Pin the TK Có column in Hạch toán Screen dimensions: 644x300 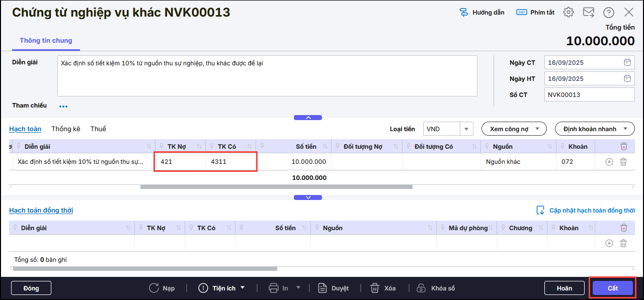pyautogui.click(x=212, y=146)
